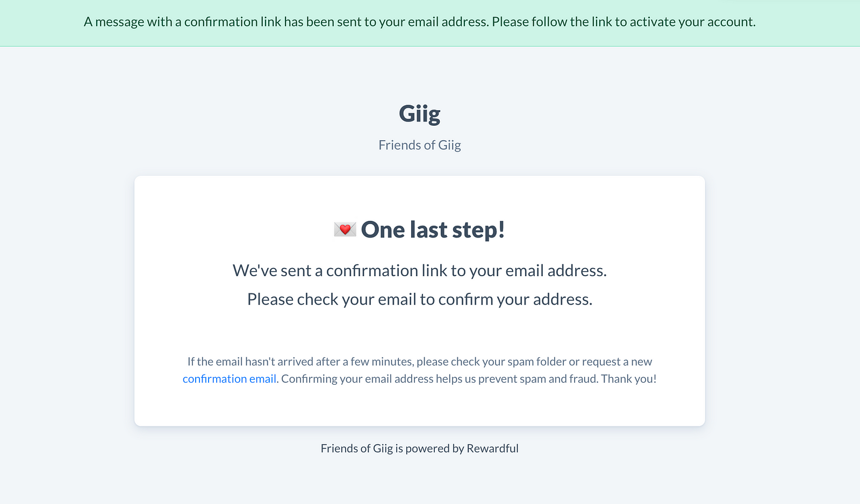Click the spam folder instruction paragraph
Image resolution: width=860 pixels, height=504 pixels.
[x=420, y=370]
